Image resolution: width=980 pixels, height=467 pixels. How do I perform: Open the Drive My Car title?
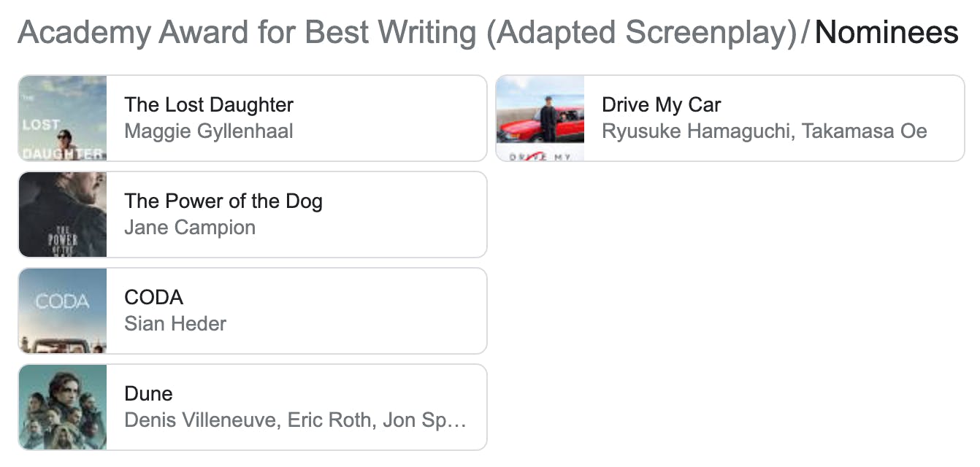pyautogui.click(x=662, y=105)
